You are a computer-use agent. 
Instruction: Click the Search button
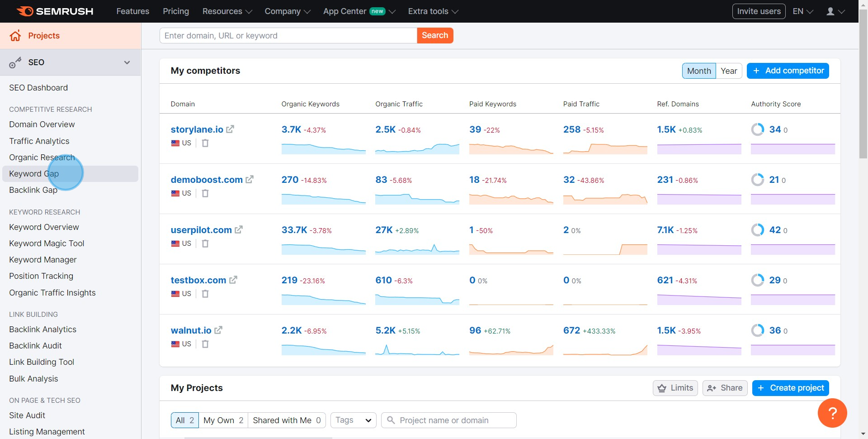(x=435, y=36)
